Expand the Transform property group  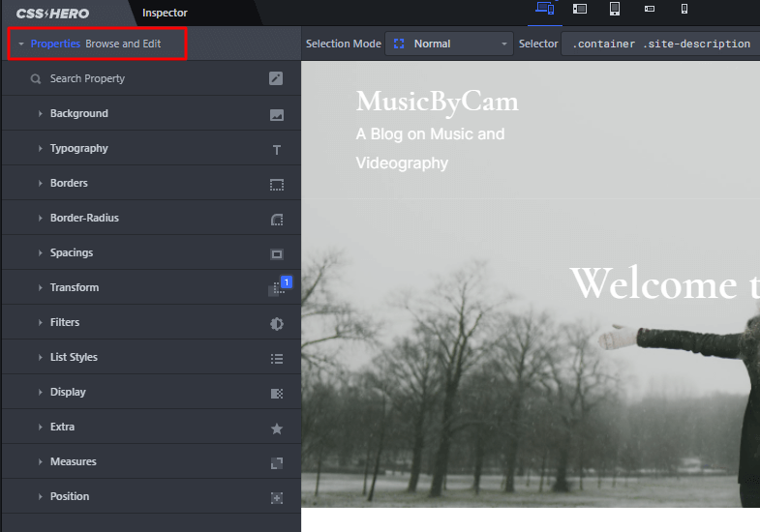(x=151, y=287)
